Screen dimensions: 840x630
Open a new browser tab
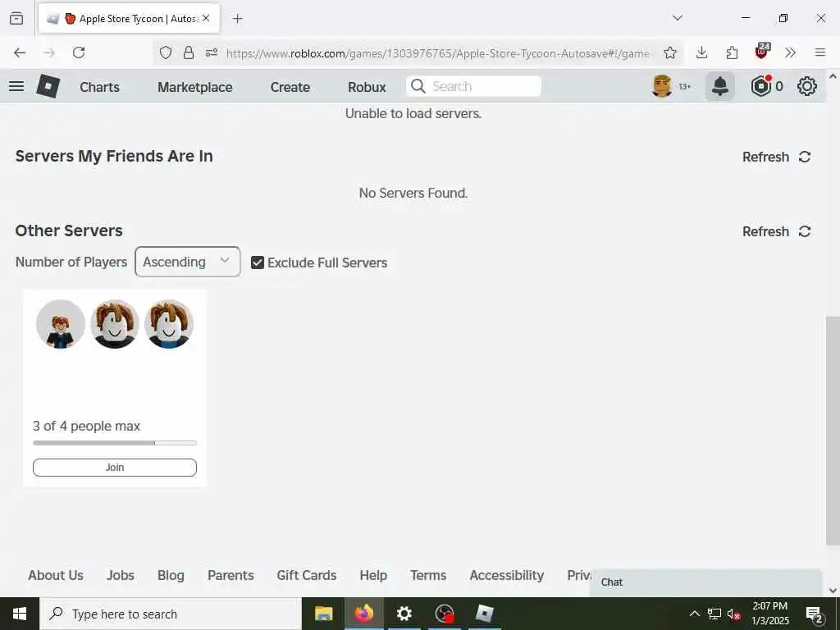pyautogui.click(x=238, y=19)
